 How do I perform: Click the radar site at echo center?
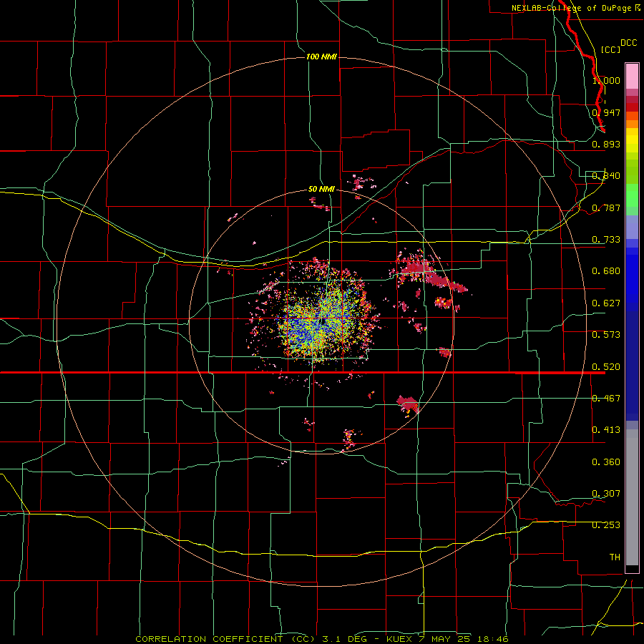pos(322,321)
